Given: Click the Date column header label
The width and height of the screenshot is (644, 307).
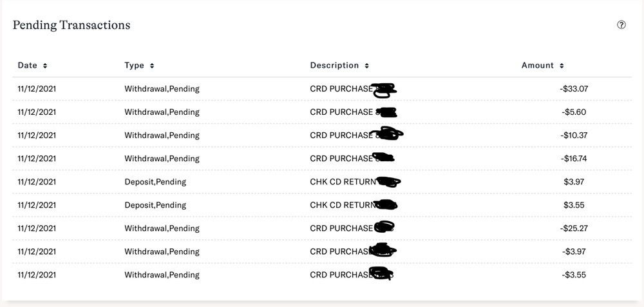Looking at the screenshot, I should click(x=28, y=65).
